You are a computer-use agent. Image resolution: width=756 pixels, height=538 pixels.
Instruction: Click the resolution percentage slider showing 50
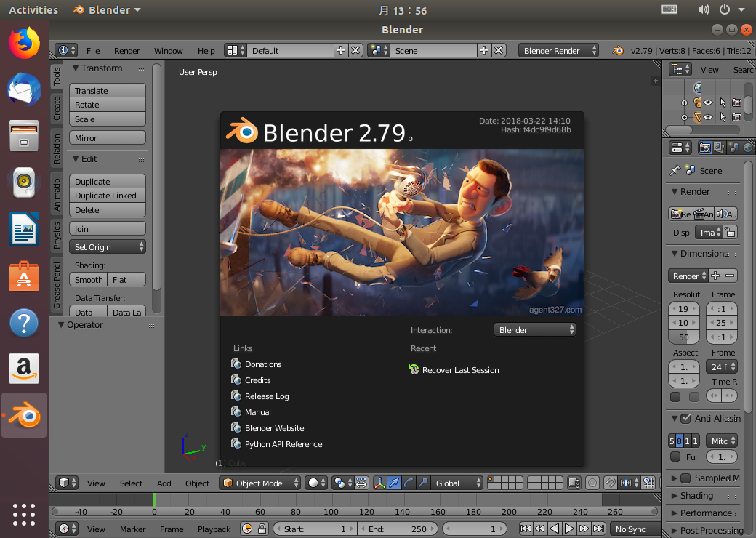pyautogui.click(x=684, y=337)
